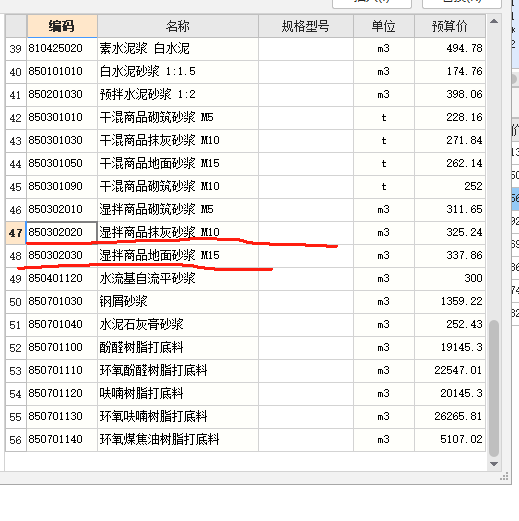
Task: Click row number 39 header
Action: tap(16, 49)
